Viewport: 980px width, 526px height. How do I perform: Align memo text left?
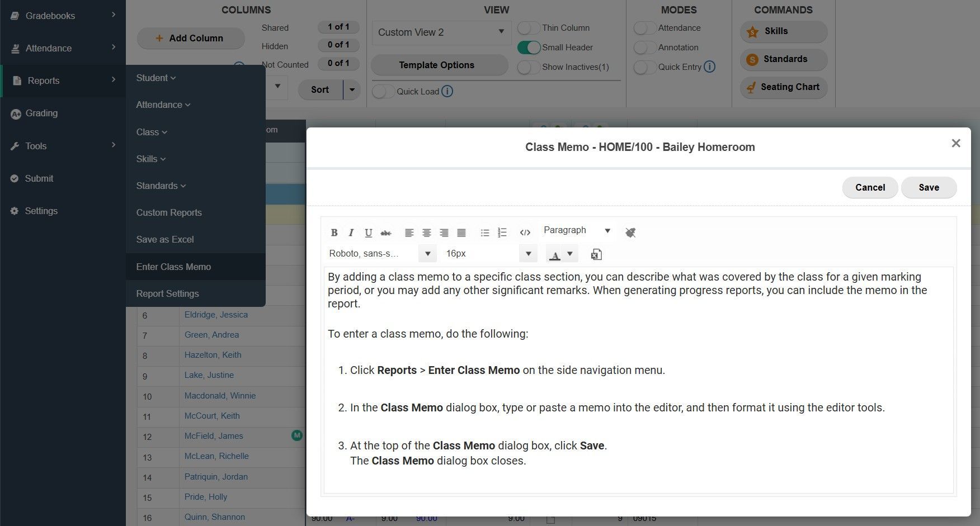pyautogui.click(x=409, y=233)
